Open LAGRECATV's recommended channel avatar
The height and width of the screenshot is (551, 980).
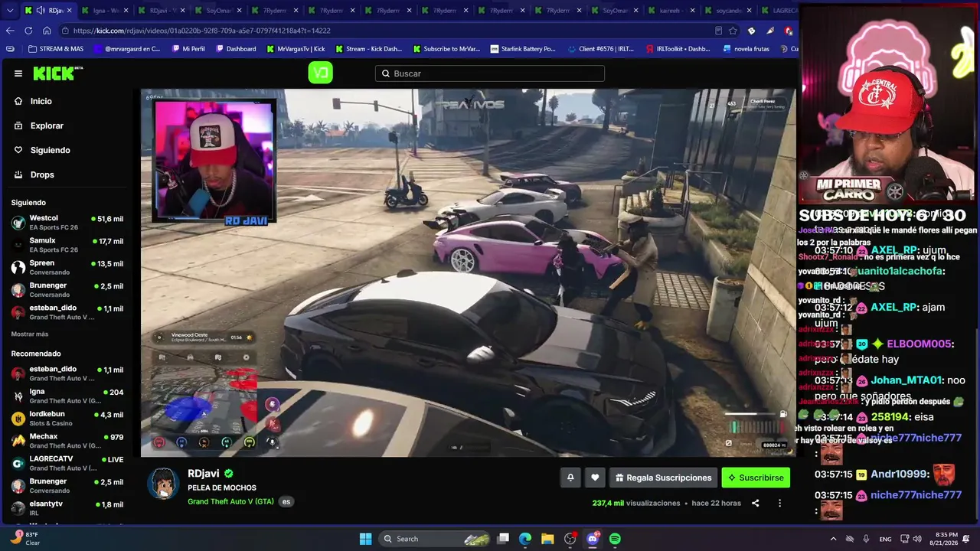18,463
